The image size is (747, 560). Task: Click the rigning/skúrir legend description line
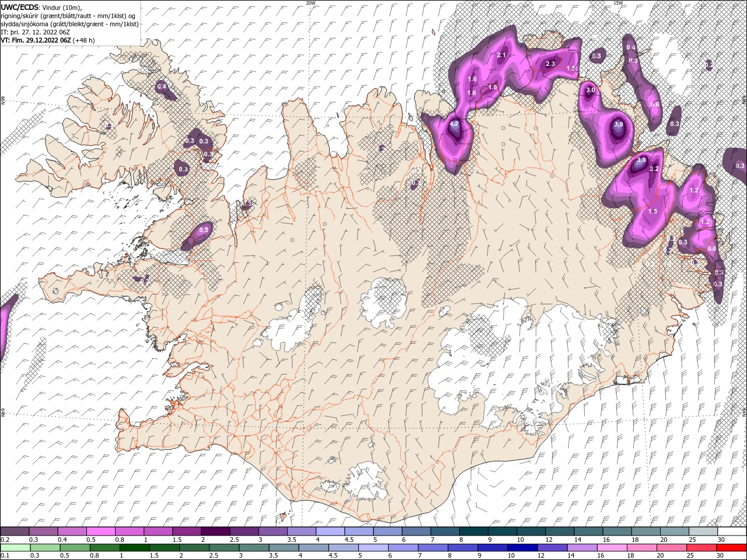click(x=68, y=16)
